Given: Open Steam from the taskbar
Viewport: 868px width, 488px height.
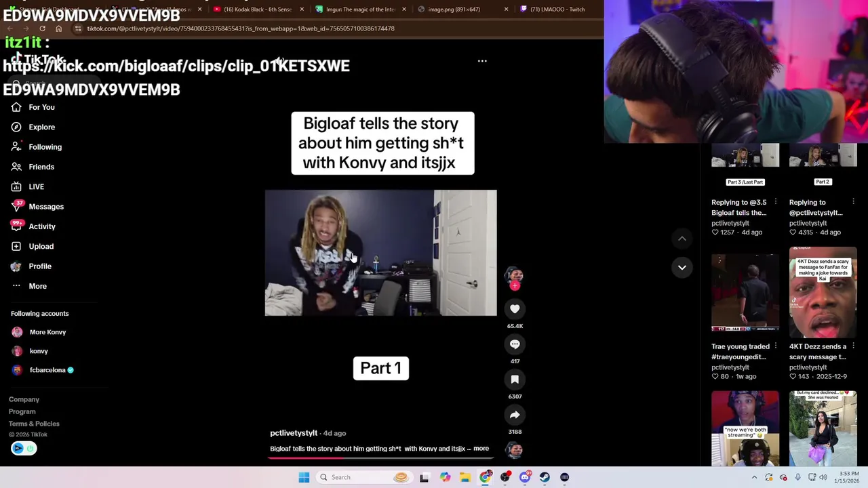Looking at the screenshot, I should click(x=545, y=477).
